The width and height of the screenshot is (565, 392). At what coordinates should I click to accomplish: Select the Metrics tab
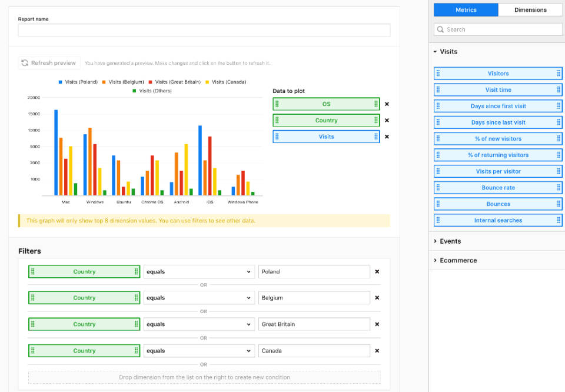click(x=467, y=9)
